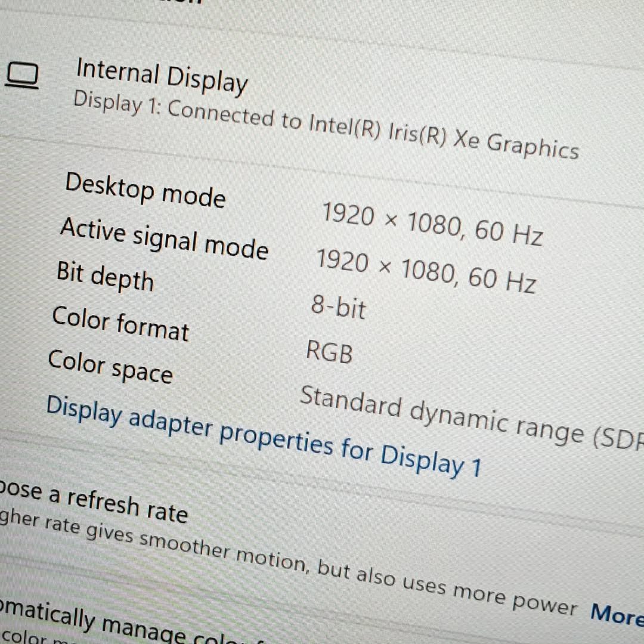Click the Desktop mode label
Image resolution: width=644 pixels, height=644 pixels.
pos(145,190)
